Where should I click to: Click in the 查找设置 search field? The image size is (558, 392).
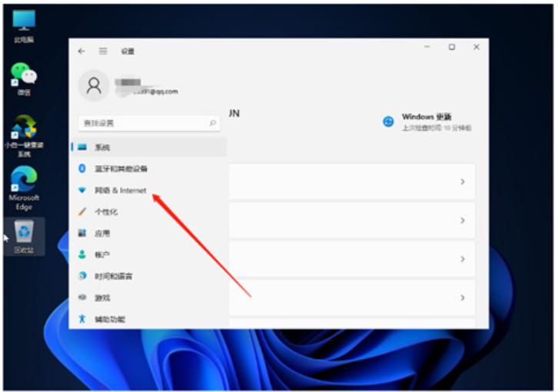coord(149,123)
